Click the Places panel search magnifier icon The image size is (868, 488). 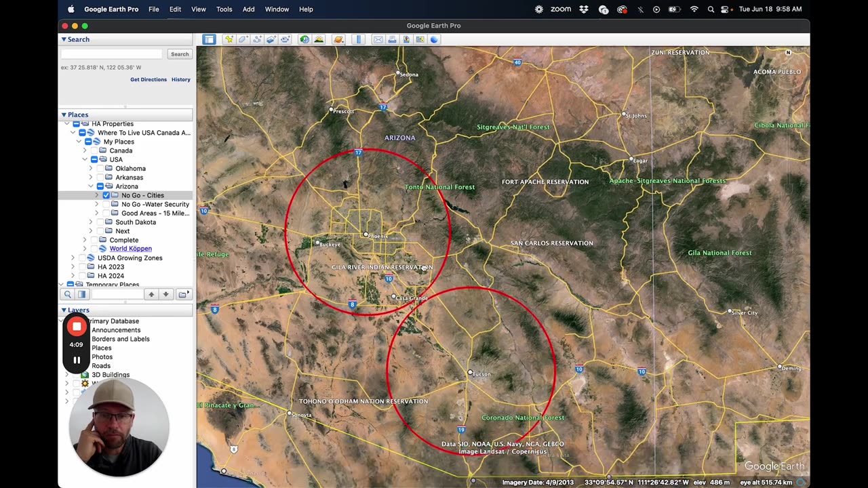tap(67, 294)
